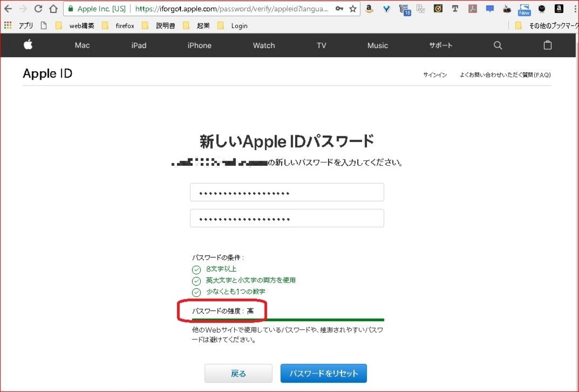Open the browser home page icon

coord(54,8)
